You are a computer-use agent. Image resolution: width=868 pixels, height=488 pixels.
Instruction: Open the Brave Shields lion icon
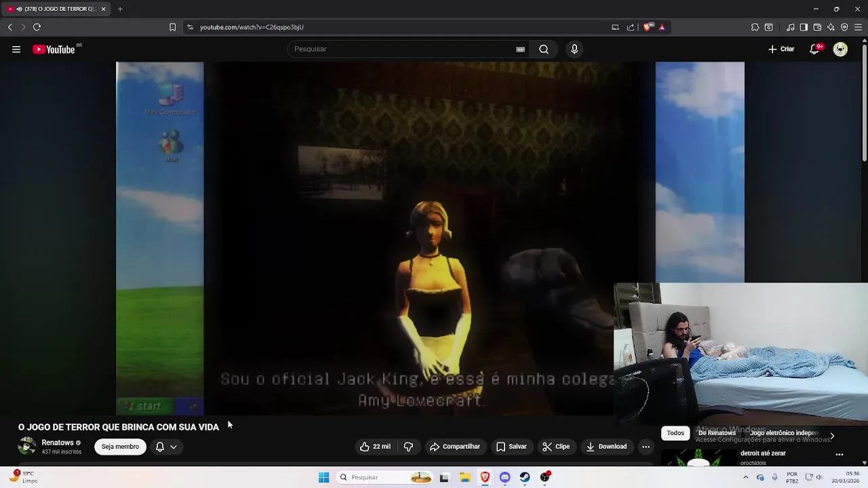648,27
